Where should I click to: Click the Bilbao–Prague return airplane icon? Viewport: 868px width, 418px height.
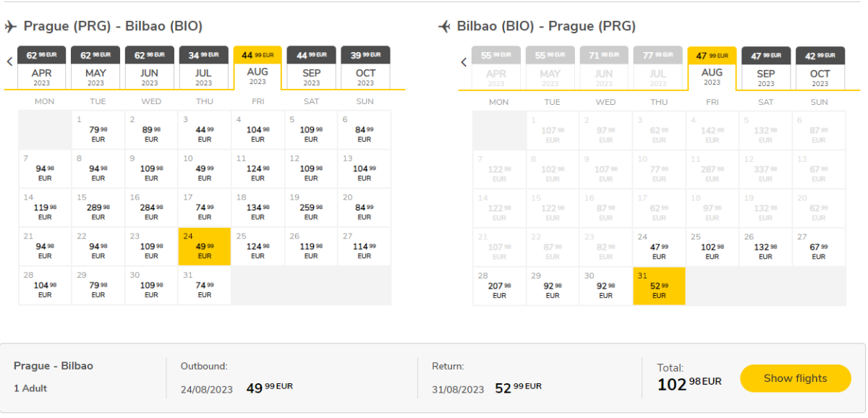[x=445, y=27]
